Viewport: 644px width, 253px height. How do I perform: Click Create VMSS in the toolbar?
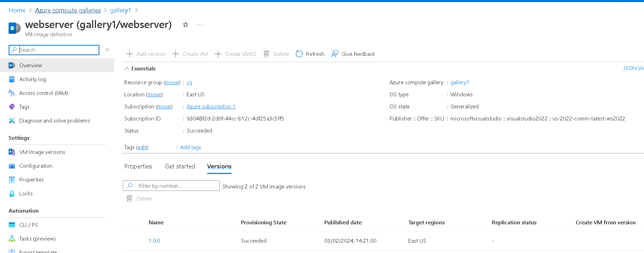pos(235,54)
